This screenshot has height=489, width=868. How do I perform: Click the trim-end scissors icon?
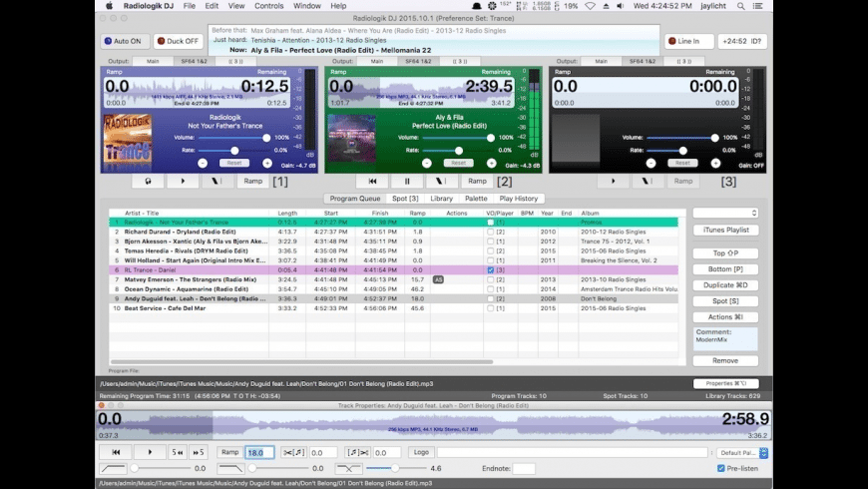tap(357, 452)
